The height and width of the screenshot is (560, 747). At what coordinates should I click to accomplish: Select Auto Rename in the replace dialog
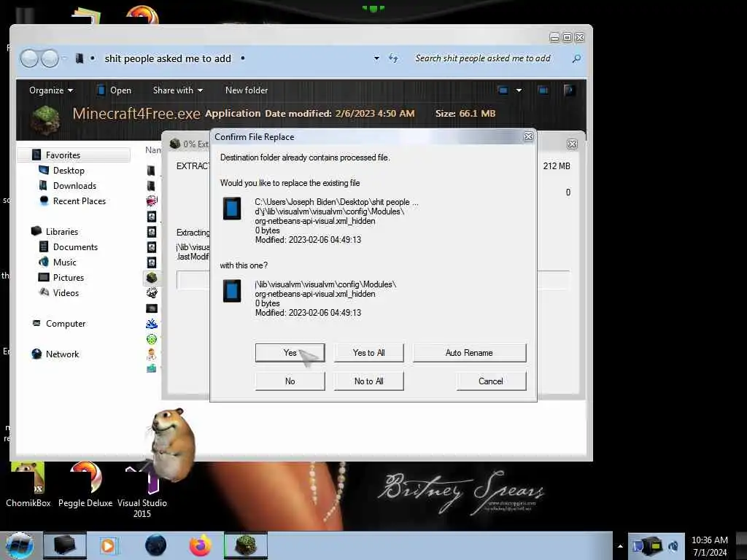(469, 353)
